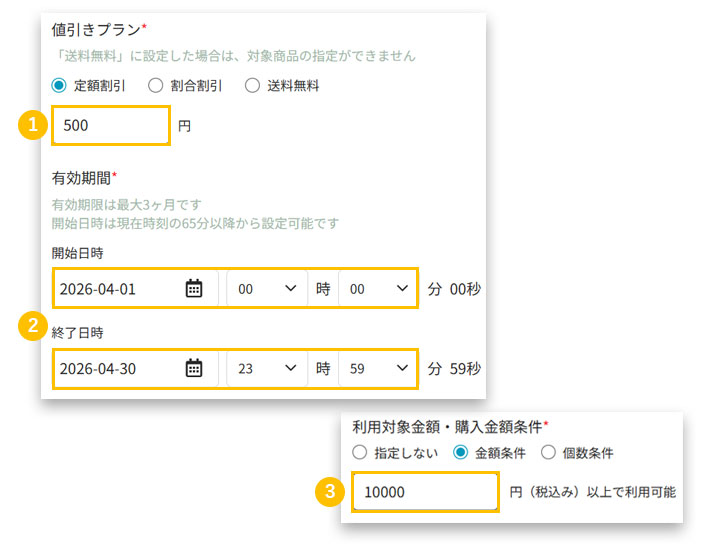Choose the 送料無料 discount plan

(252, 85)
